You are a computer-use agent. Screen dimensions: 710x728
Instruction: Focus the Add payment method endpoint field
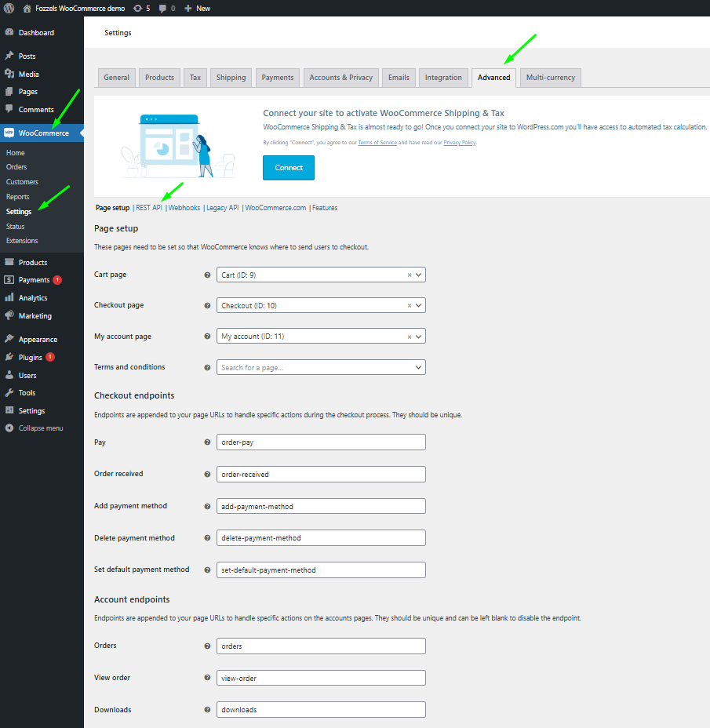click(321, 506)
